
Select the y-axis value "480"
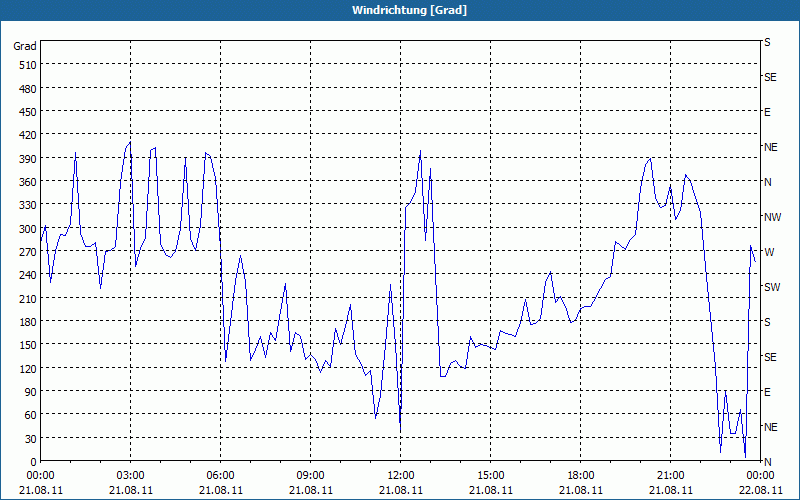point(28,89)
